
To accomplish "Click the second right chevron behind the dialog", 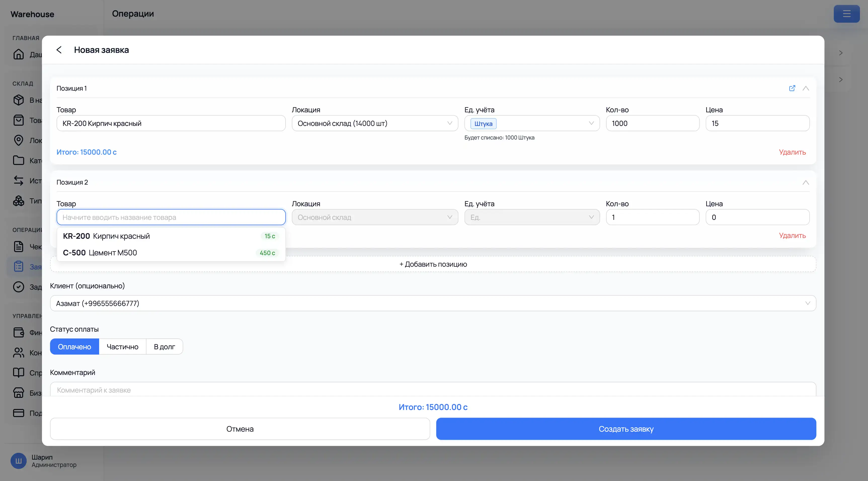I will [841, 80].
